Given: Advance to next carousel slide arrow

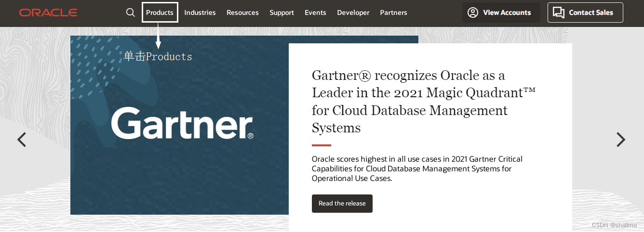Looking at the screenshot, I should 621,140.
